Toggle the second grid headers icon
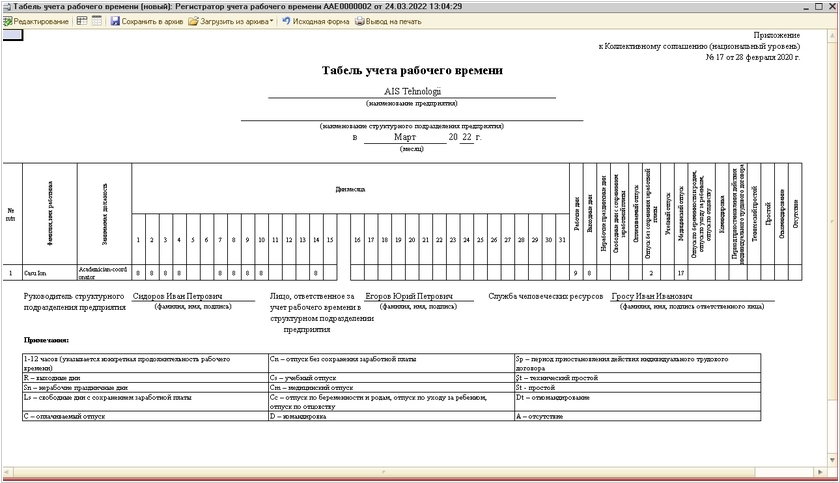 pyautogui.click(x=97, y=21)
